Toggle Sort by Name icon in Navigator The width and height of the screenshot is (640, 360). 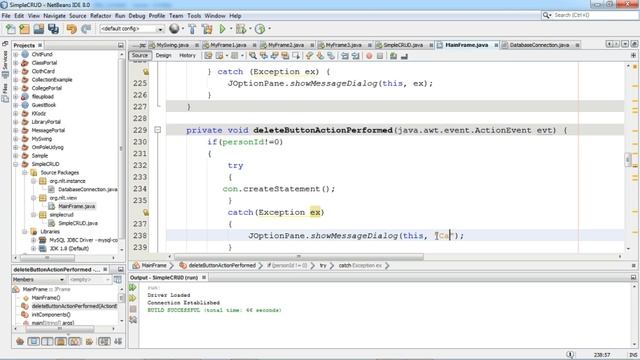tap(104, 341)
